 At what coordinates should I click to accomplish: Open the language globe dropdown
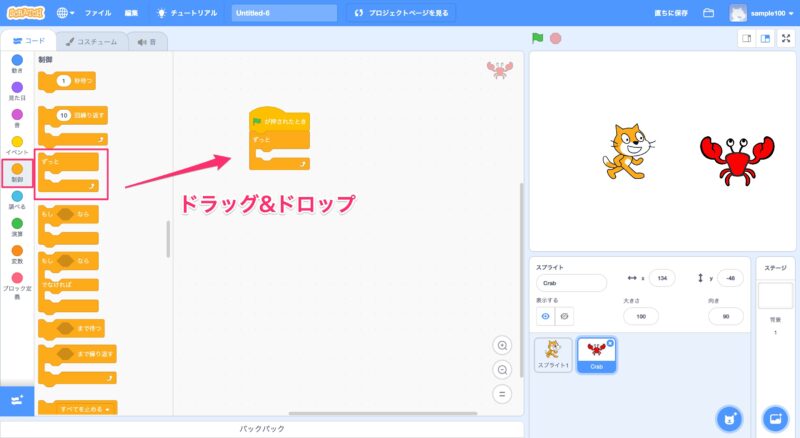point(66,13)
